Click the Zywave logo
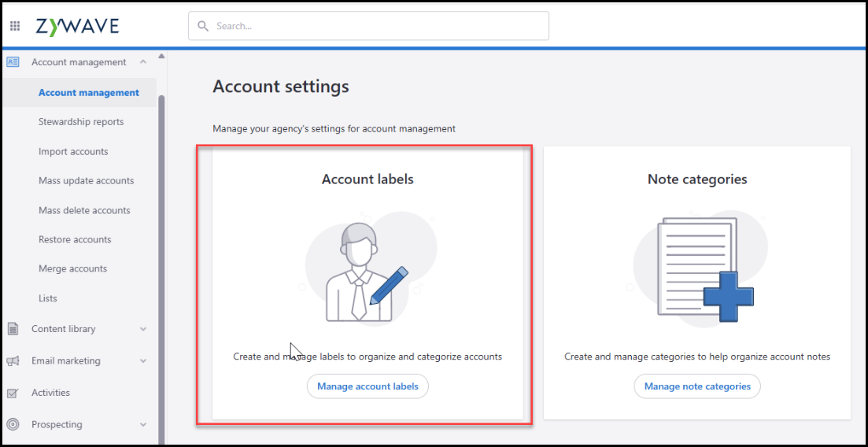 pyautogui.click(x=77, y=26)
